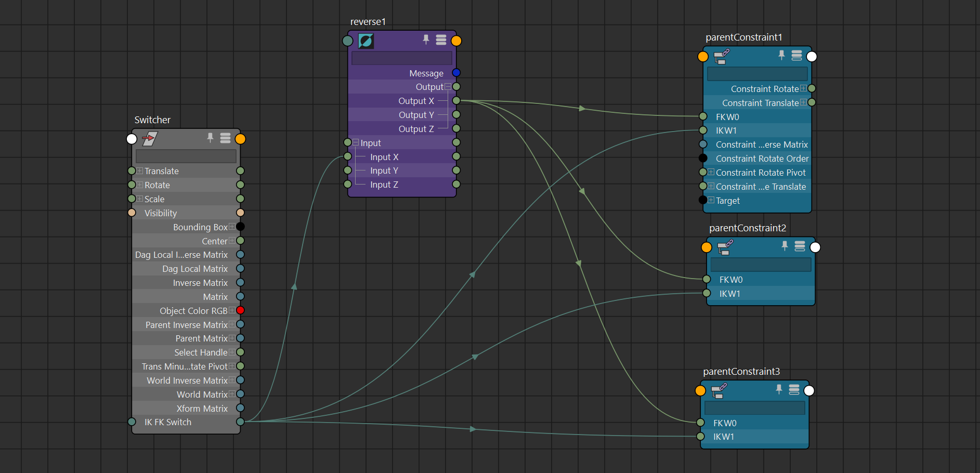Click the constraint icon on parentConstraint1
Image resolution: width=980 pixels, height=473 pixels.
[722, 57]
